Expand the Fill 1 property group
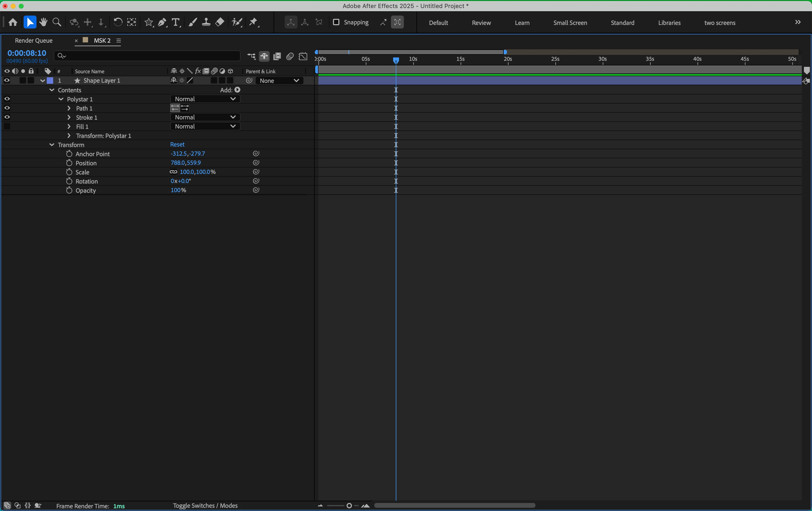The width and height of the screenshot is (812, 511). 69,126
